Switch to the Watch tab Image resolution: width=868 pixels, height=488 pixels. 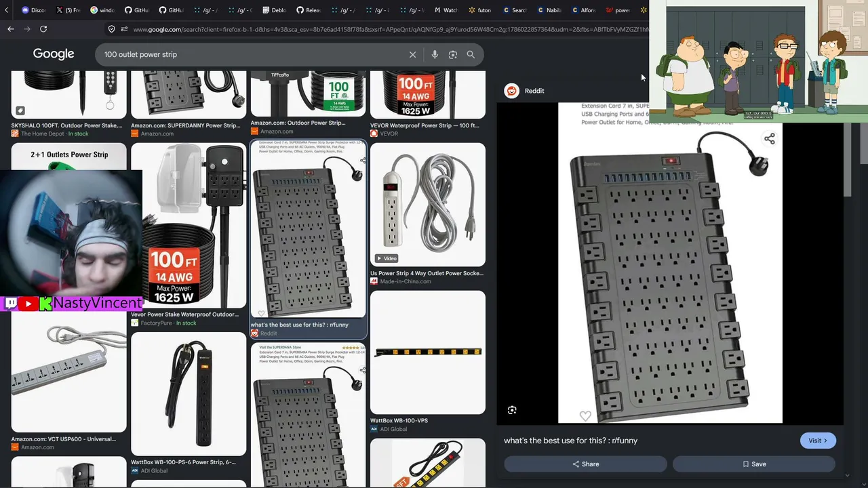click(446, 10)
